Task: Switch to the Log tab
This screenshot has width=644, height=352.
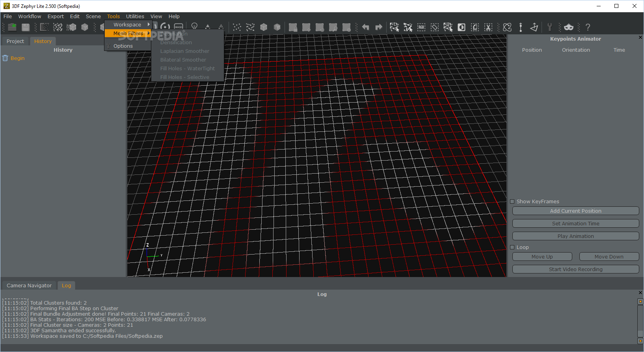Action: (67, 285)
